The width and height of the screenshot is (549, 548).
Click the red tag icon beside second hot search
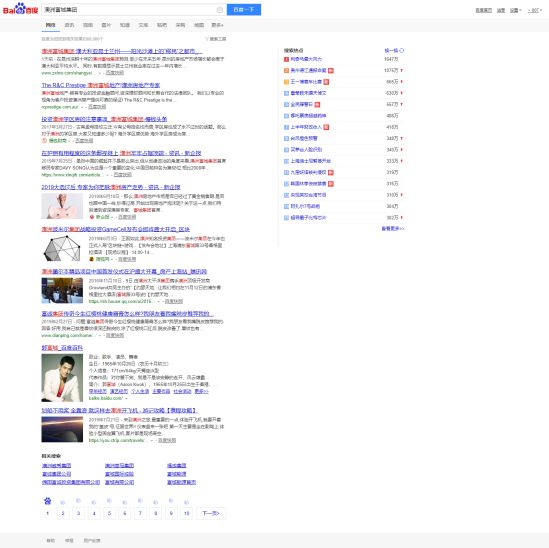pyautogui.click(x=331, y=70)
